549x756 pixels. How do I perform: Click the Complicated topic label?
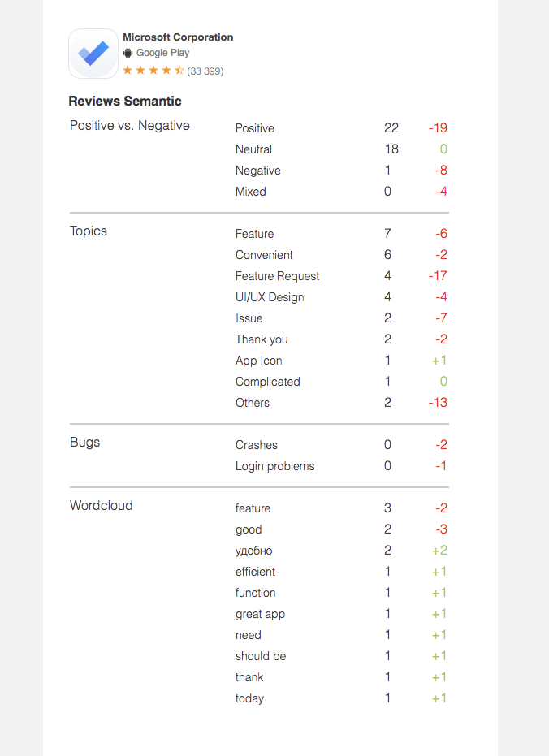tap(267, 382)
